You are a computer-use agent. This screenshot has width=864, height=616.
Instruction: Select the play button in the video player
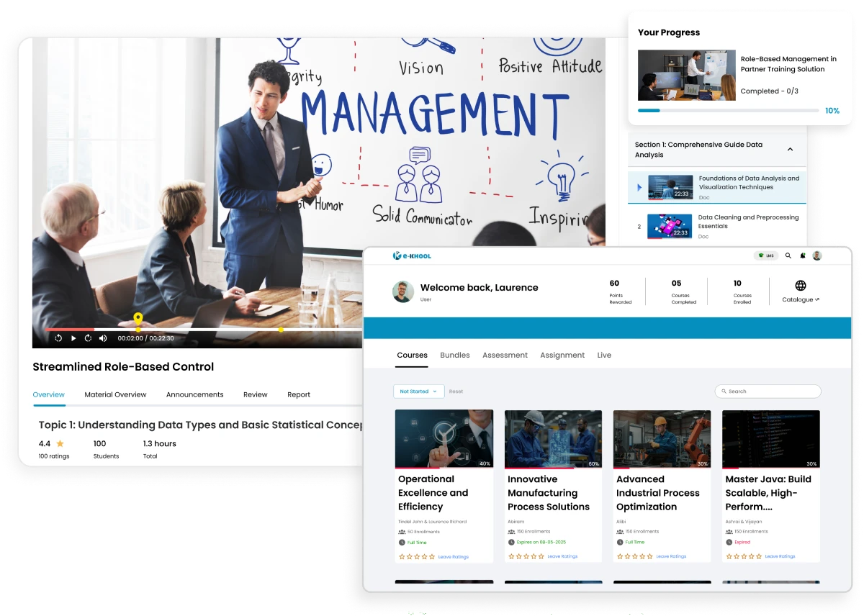coord(73,338)
